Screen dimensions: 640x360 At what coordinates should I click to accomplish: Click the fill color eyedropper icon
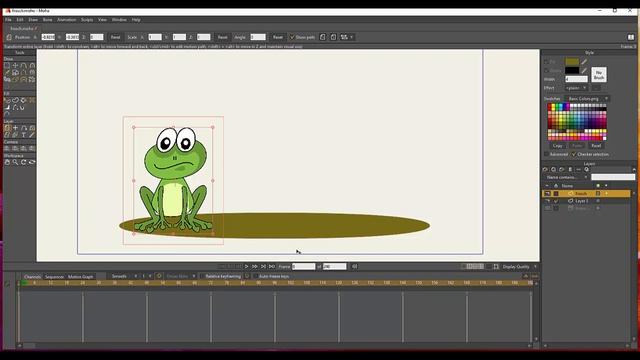(x=584, y=62)
